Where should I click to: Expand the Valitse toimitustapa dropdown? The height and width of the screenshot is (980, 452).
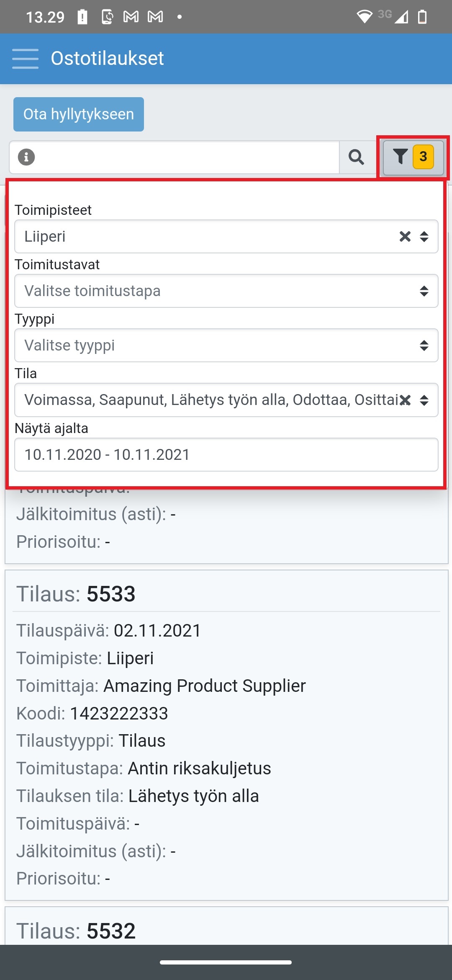226,291
